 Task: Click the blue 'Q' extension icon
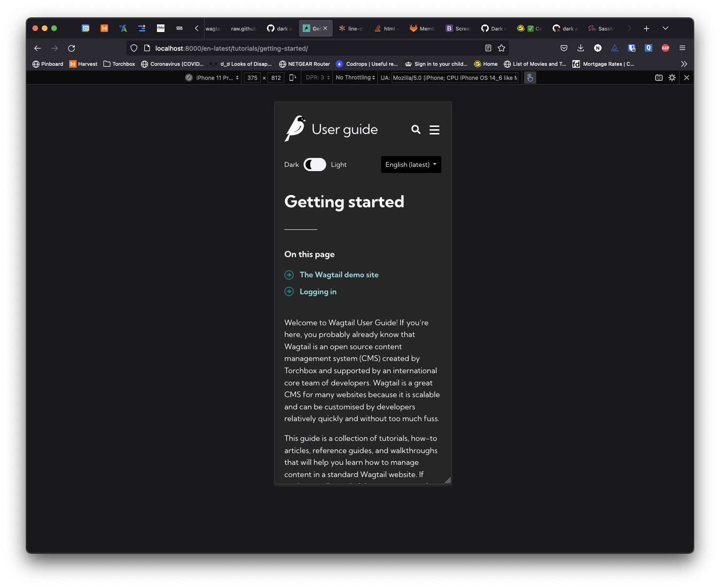pyautogui.click(x=649, y=48)
